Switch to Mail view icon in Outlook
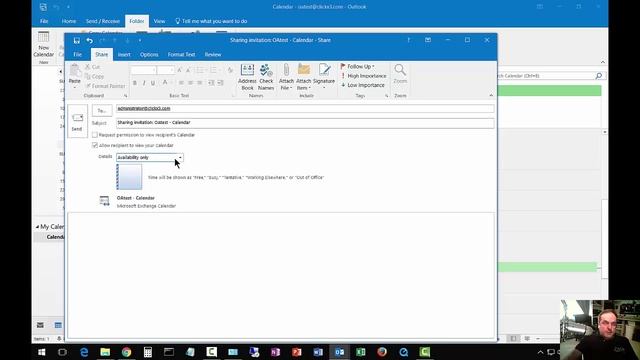The height and width of the screenshot is (360, 640). click(x=40, y=325)
